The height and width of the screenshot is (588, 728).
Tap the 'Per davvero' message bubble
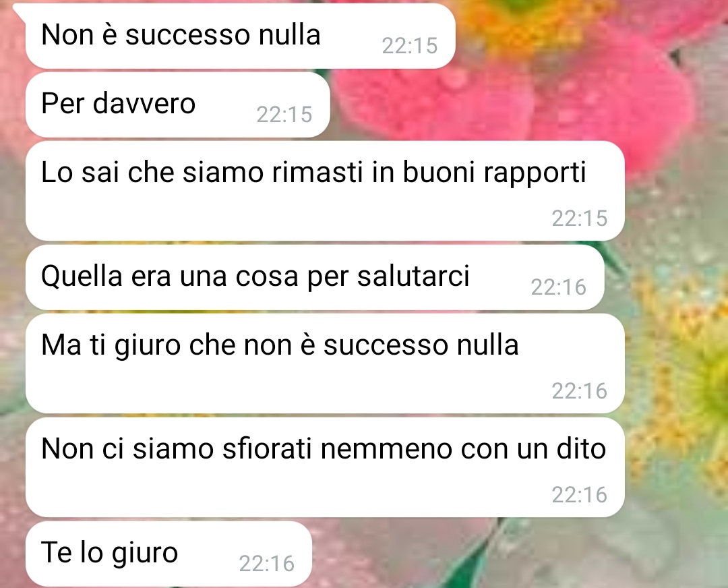[x=177, y=105]
